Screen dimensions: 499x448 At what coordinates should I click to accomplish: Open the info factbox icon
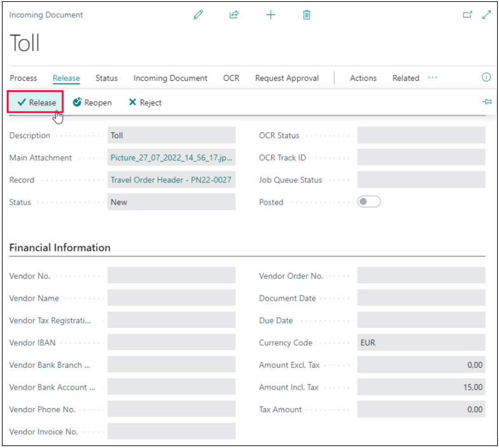[x=486, y=77]
